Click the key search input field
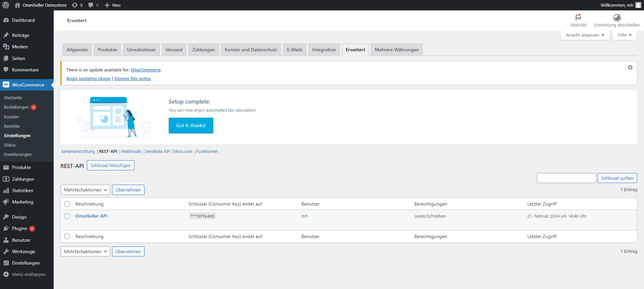644x289 pixels. (566, 178)
